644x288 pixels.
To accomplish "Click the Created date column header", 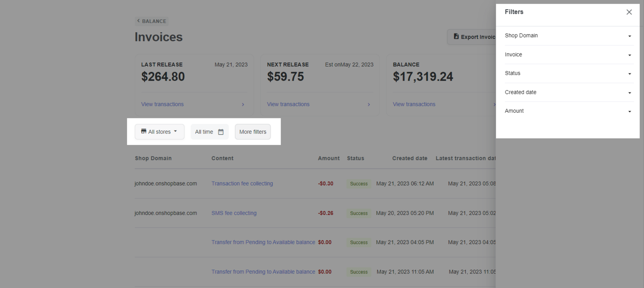I will (x=410, y=158).
